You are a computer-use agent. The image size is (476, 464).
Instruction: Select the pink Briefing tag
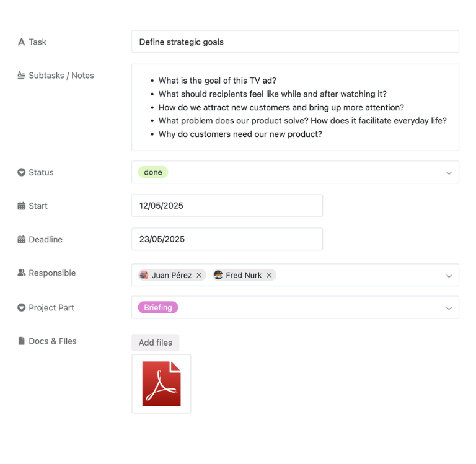pyautogui.click(x=158, y=307)
